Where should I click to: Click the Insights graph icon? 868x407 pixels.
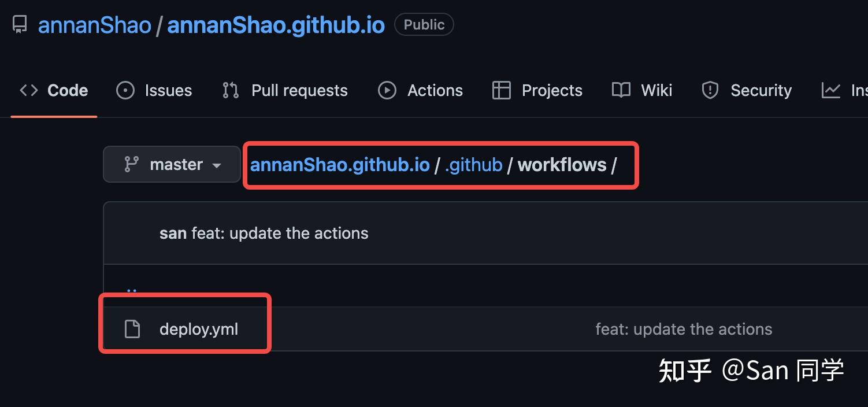[830, 90]
